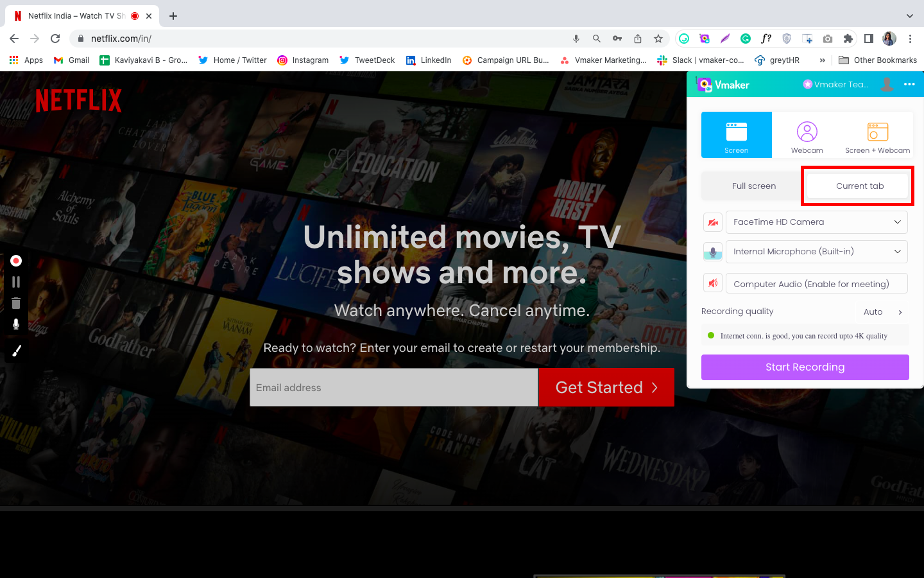The image size is (924, 578).
Task: Open the Chrome three-dot menu
Action: pyautogui.click(x=910, y=39)
